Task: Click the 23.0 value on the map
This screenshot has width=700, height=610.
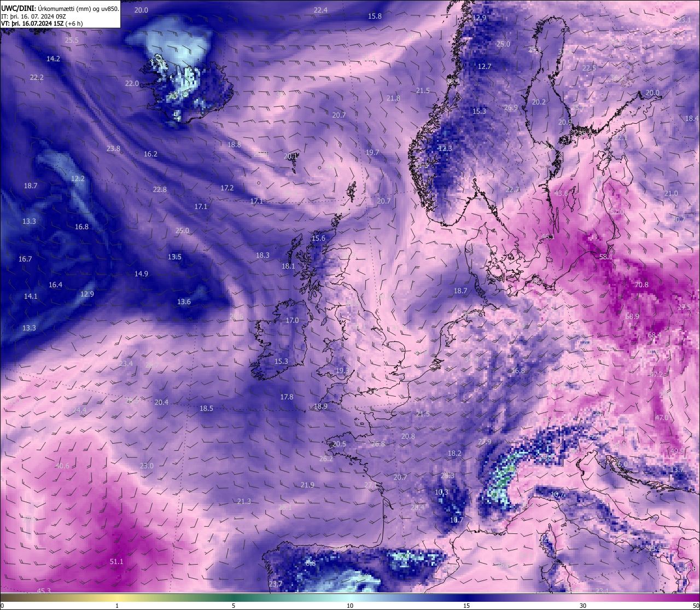Action: click(x=147, y=466)
